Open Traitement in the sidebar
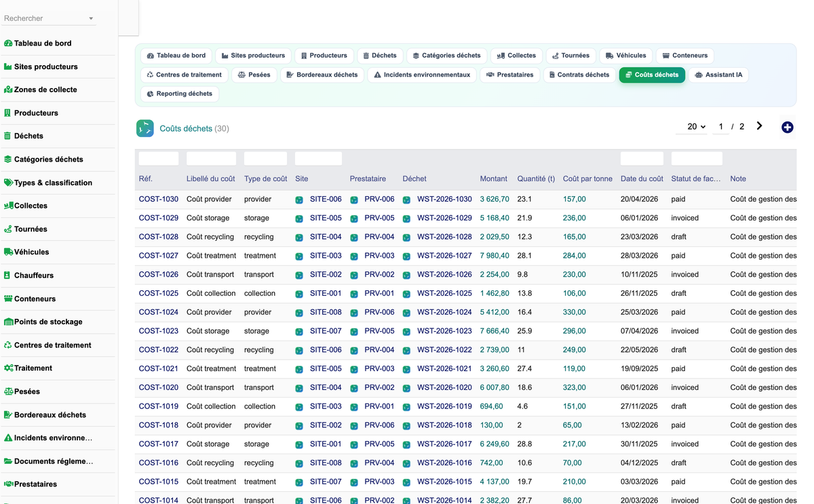814x504 pixels. [x=33, y=368]
